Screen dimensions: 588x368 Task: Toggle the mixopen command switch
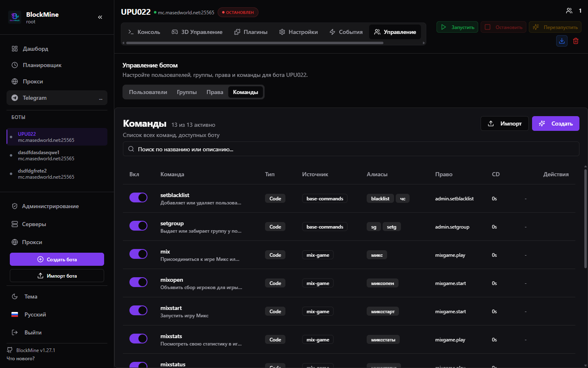[x=138, y=282]
